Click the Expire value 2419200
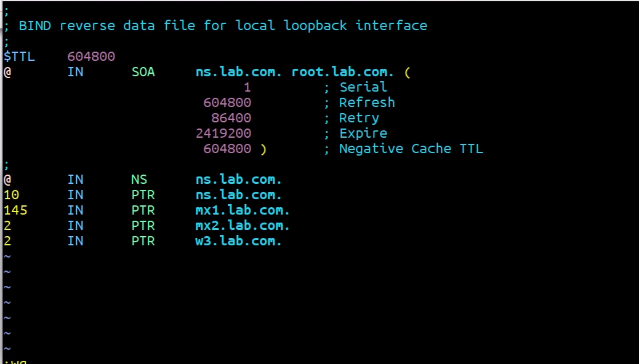The width and height of the screenshot is (639, 364). (223, 133)
